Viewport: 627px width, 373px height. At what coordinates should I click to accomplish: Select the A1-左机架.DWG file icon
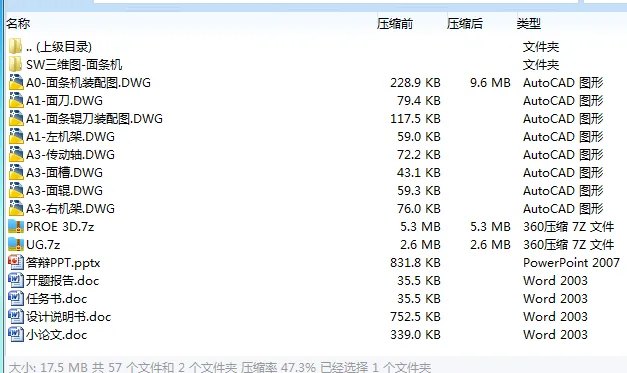(x=16, y=136)
